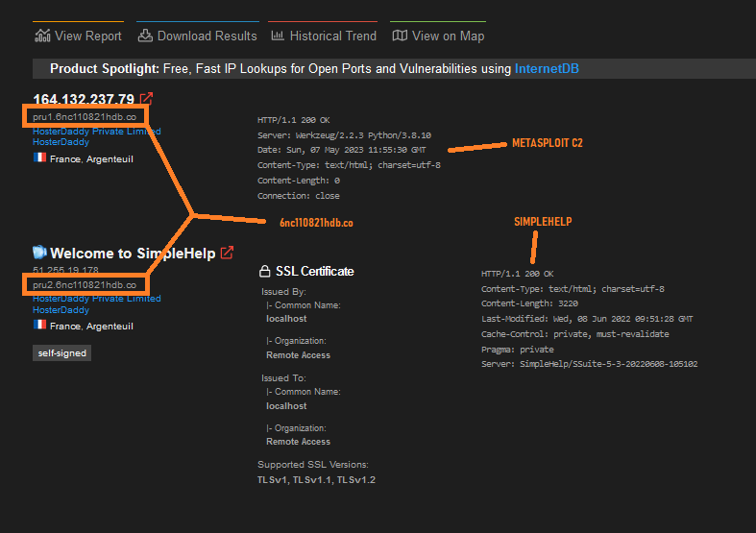Select the Server: SimpleHelp/SSuite-5-3 banner line
The width and height of the screenshot is (756, 533).
(589, 364)
